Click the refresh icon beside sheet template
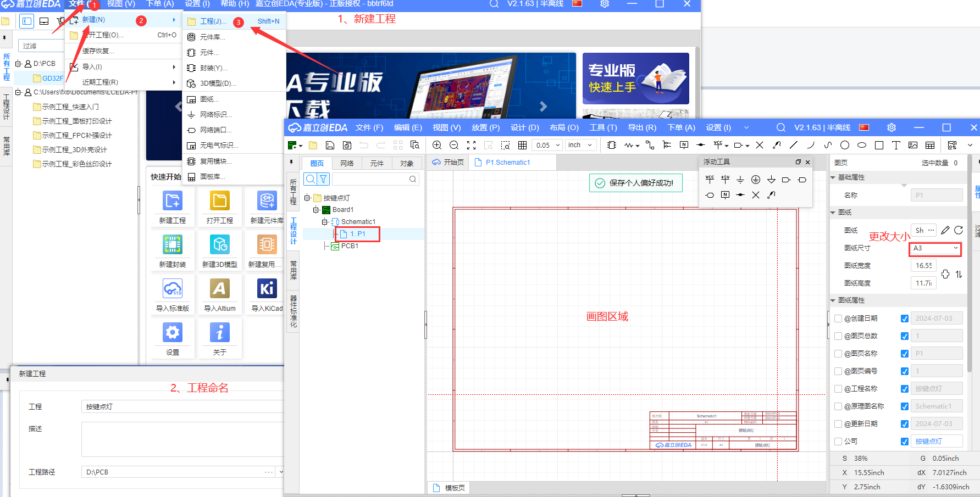The width and height of the screenshot is (980, 497). [x=959, y=230]
